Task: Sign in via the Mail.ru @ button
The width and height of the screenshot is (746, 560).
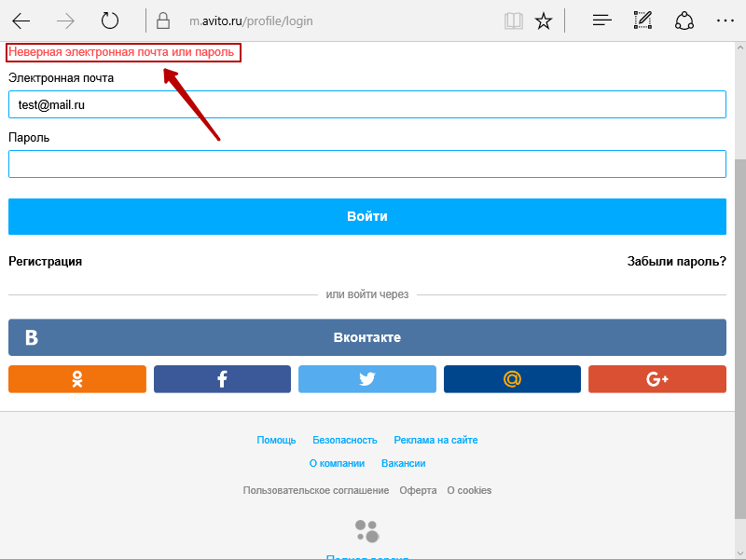Action: 512,379
